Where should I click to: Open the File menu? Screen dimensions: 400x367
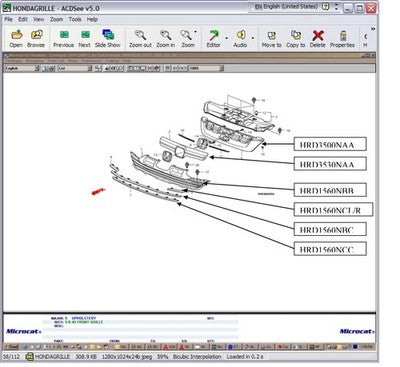click(x=8, y=19)
